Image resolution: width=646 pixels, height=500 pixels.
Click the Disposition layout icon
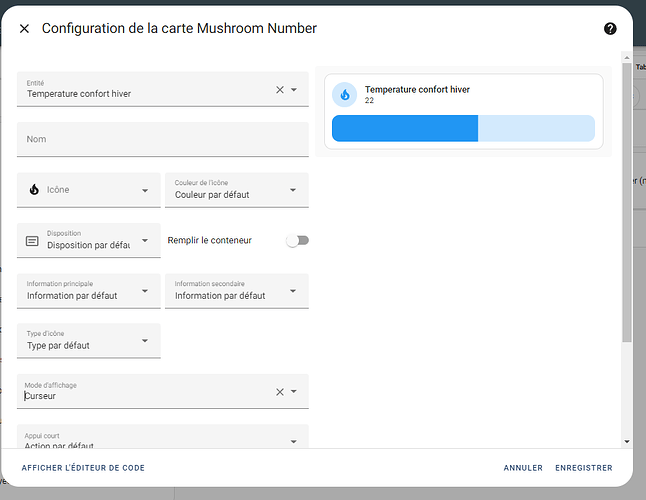click(x=32, y=241)
